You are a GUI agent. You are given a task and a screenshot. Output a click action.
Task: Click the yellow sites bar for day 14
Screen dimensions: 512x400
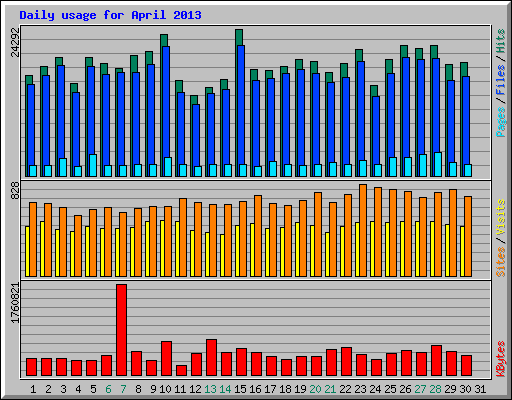tap(222, 255)
